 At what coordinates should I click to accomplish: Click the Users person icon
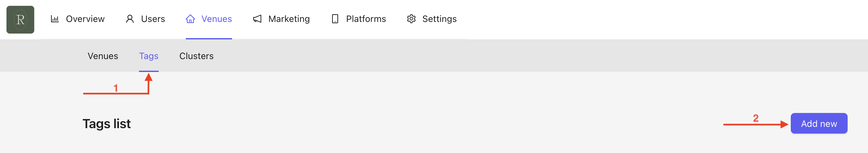tap(130, 19)
